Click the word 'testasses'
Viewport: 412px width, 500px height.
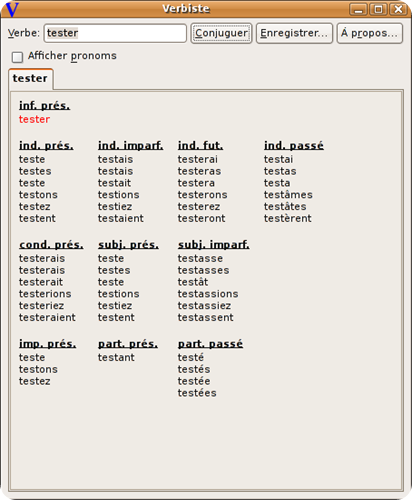(203, 270)
